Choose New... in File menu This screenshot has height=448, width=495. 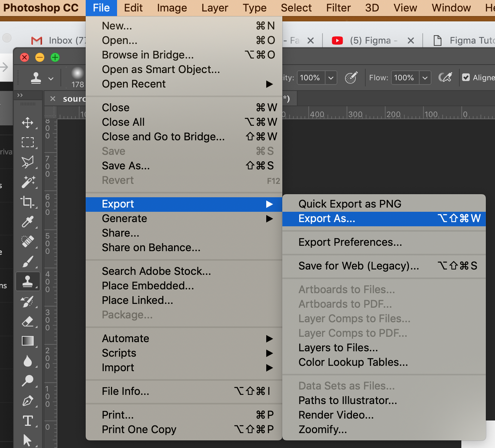point(184,26)
